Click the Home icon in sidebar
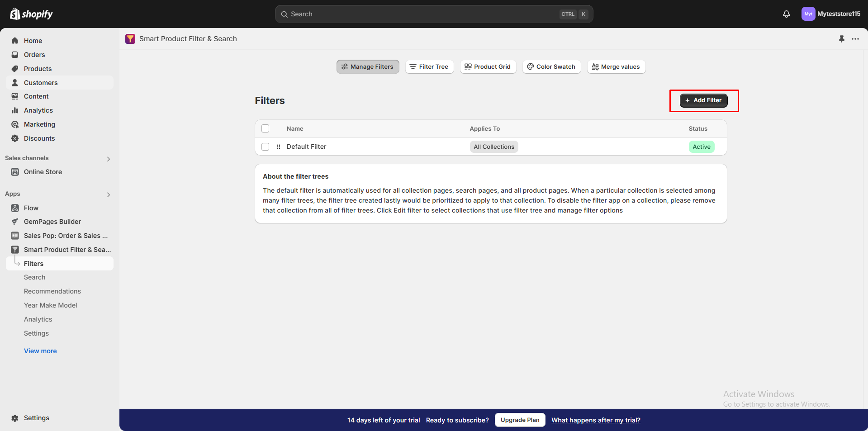The image size is (868, 431). 15,41
